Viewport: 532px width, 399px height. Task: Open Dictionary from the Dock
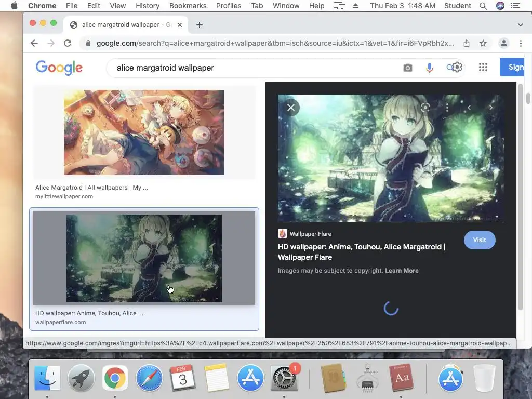coord(402,378)
